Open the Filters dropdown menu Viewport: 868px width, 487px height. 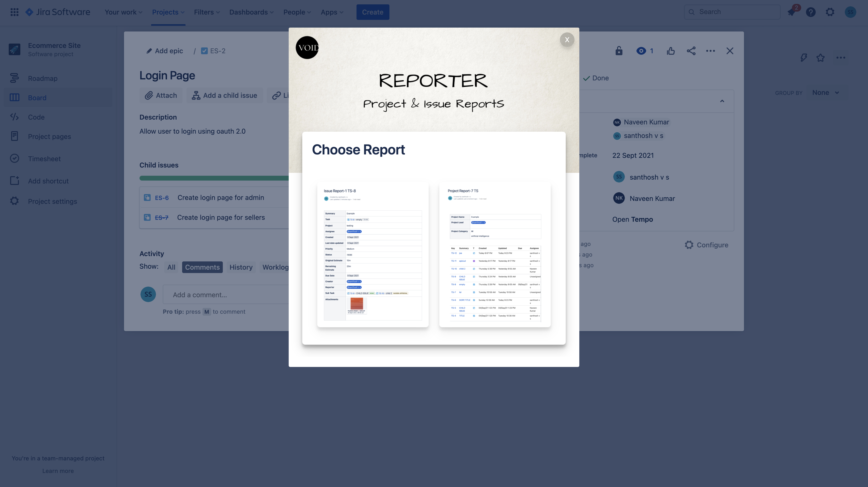point(207,12)
